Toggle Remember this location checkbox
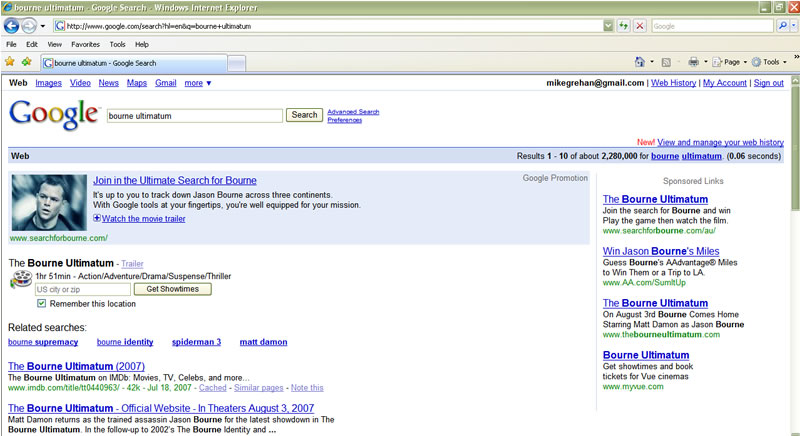Image resolution: width=800 pixels, height=436 pixels. pos(41,303)
